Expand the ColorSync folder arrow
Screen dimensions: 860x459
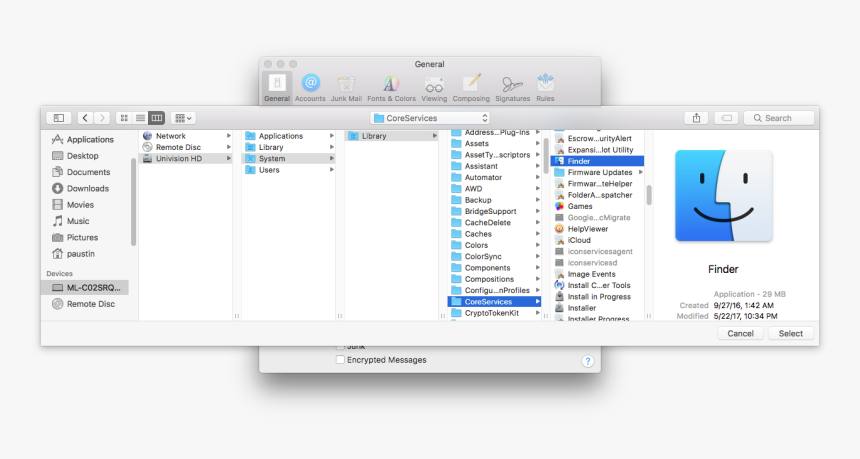538,257
